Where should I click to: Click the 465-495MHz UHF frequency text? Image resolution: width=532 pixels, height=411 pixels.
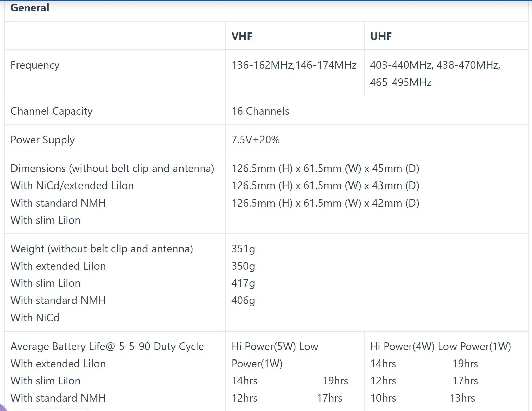click(x=401, y=82)
